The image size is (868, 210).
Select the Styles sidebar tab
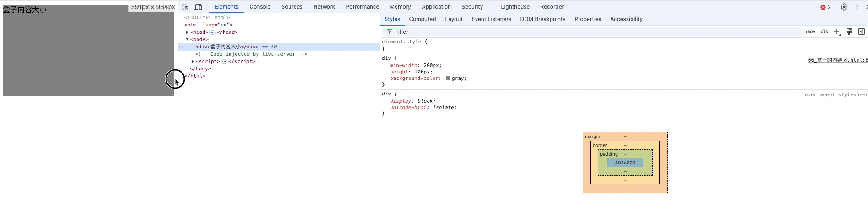(392, 19)
